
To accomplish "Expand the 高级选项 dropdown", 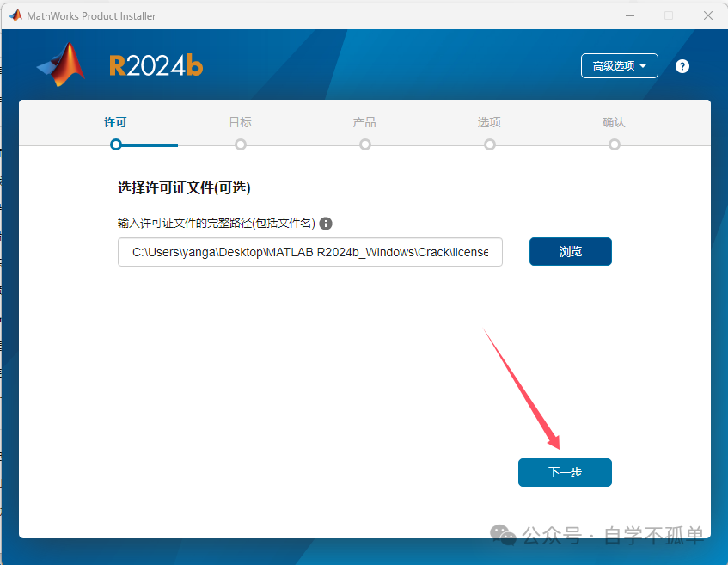I will pos(620,66).
